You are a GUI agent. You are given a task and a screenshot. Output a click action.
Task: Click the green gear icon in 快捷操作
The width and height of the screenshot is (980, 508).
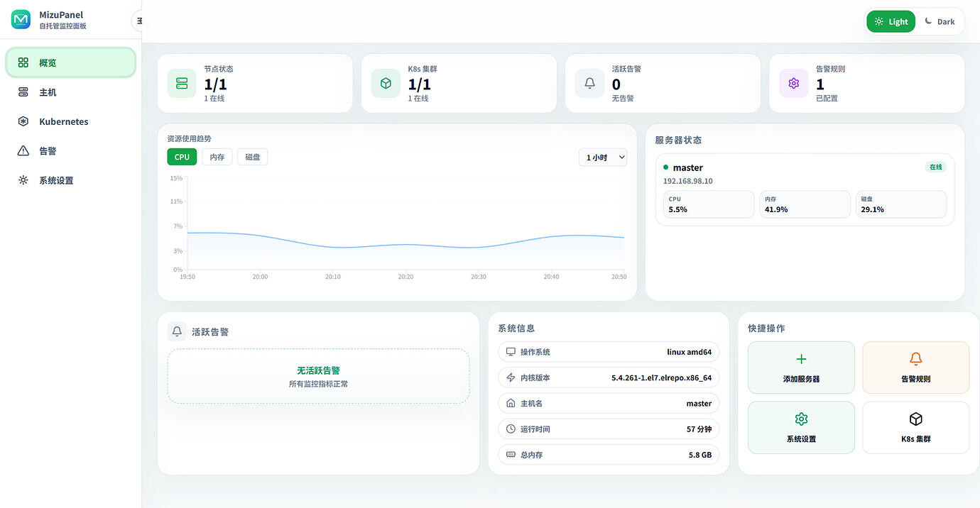click(801, 419)
